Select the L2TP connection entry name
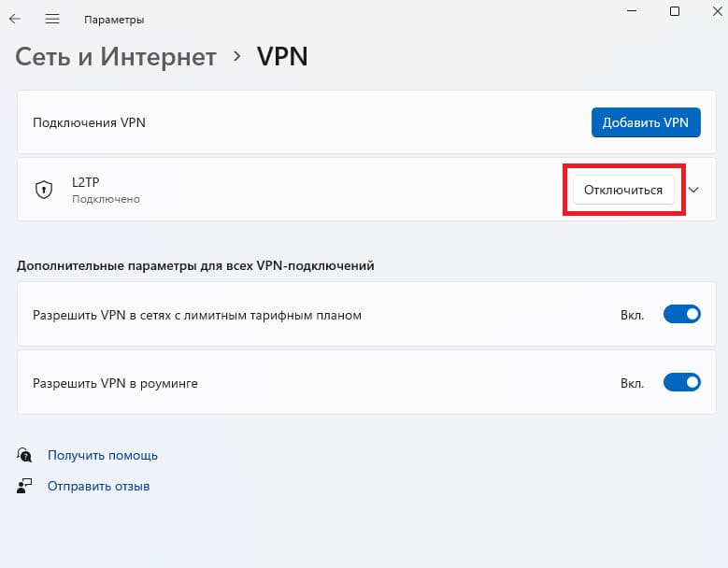Screen dimensions: 728x568 85,182
